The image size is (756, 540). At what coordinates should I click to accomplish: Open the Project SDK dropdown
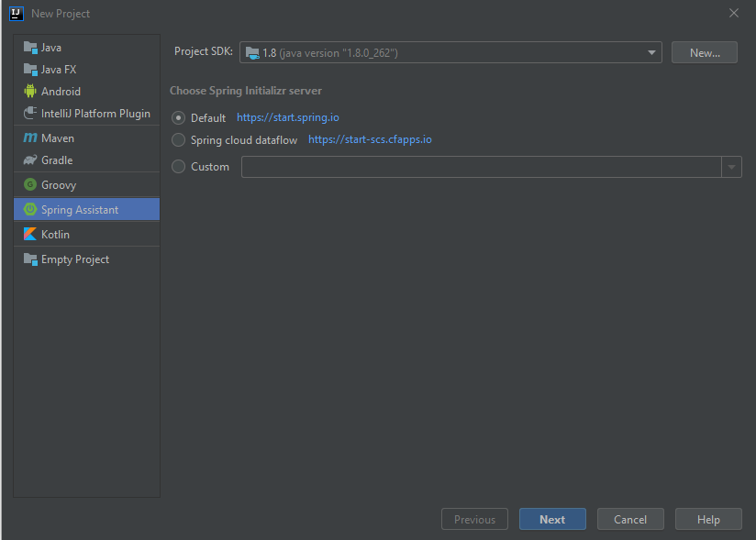click(x=450, y=53)
